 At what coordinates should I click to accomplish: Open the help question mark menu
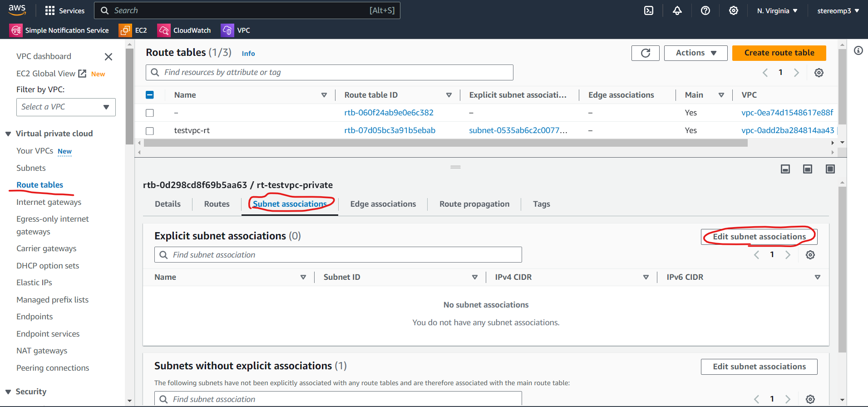click(705, 10)
